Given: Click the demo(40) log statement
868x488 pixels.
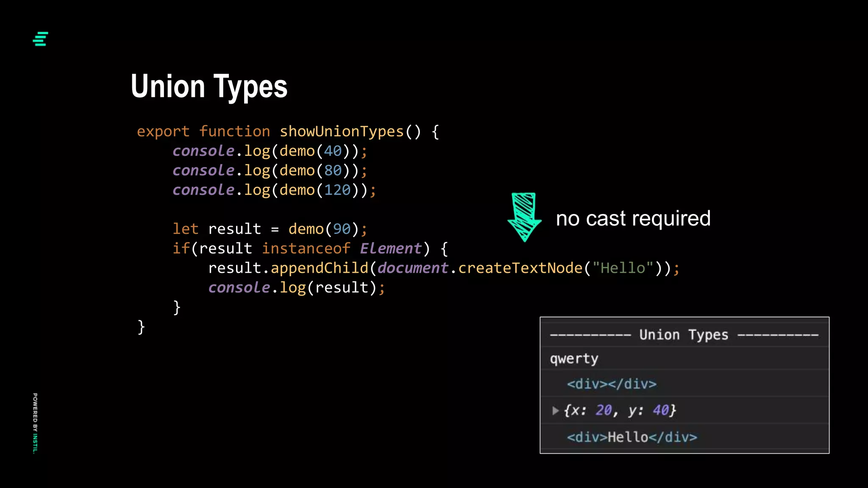Looking at the screenshot, I should pyautogui.click(x=270, y=151).
